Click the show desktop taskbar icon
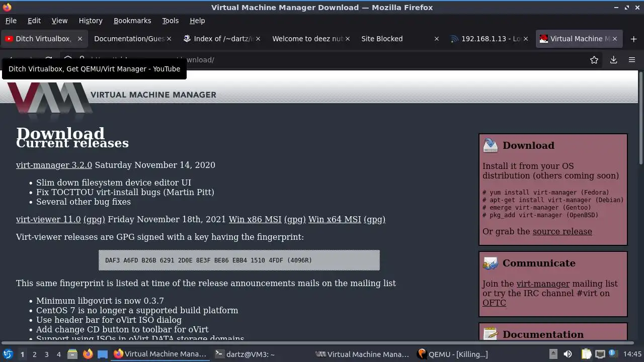 point(103,354)
